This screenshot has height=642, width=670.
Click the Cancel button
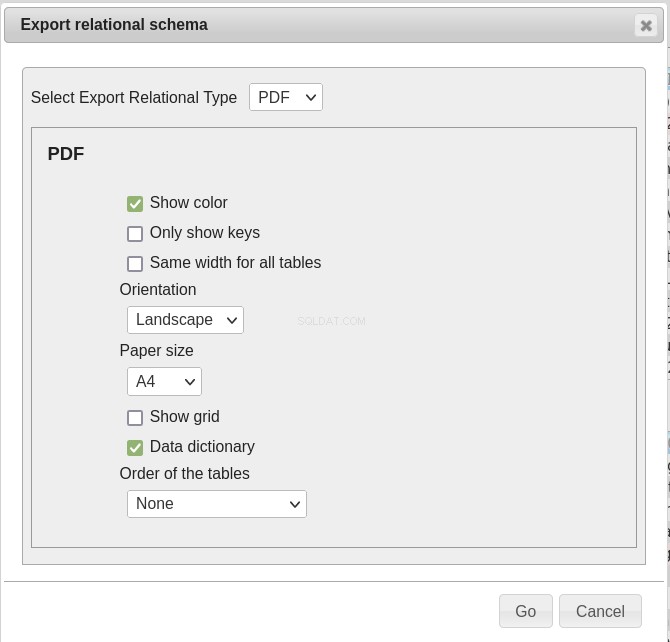(600, 611)
